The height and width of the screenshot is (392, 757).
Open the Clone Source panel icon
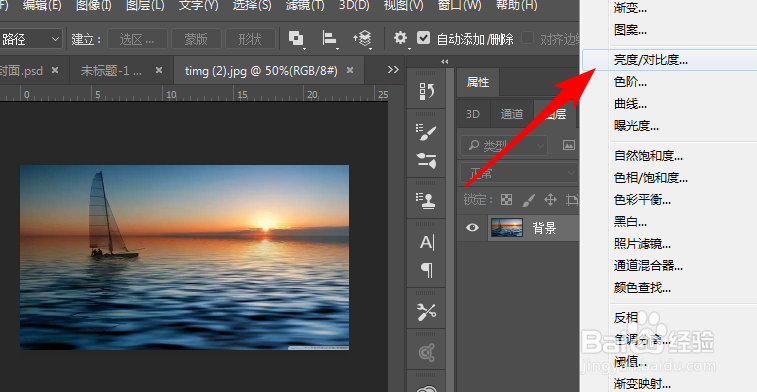point(426,201)
